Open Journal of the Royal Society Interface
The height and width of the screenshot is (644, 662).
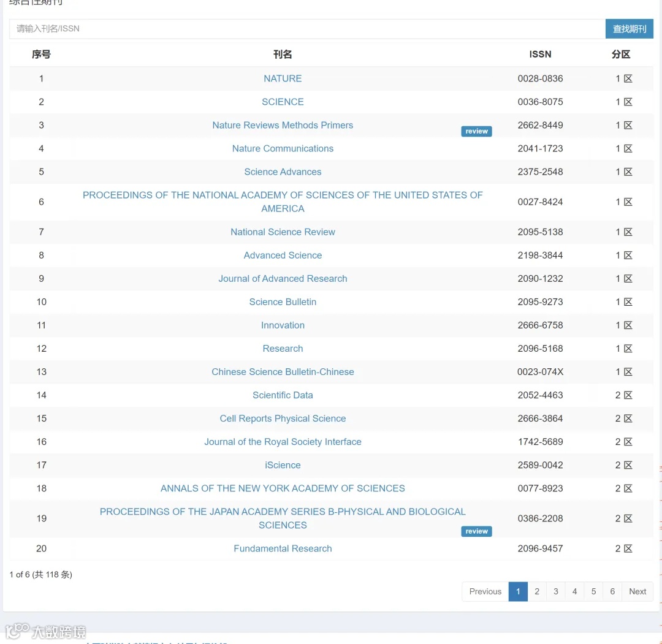pos(283,441)
